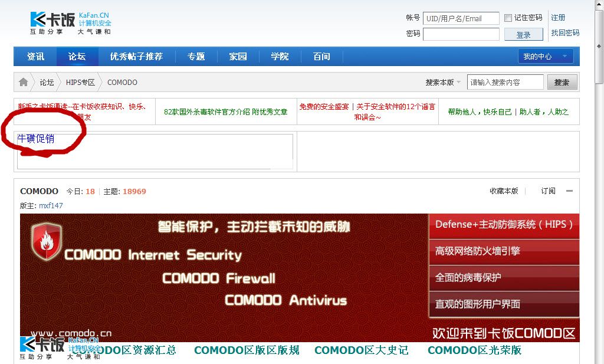
Task: Open moderator mxf147 profile link
Action: coord(51,206)
